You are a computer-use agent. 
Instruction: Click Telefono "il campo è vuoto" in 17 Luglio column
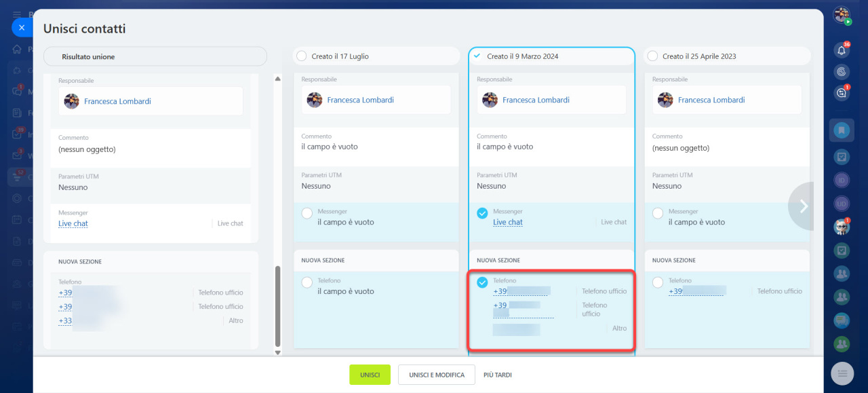click(x=346, y=291)
